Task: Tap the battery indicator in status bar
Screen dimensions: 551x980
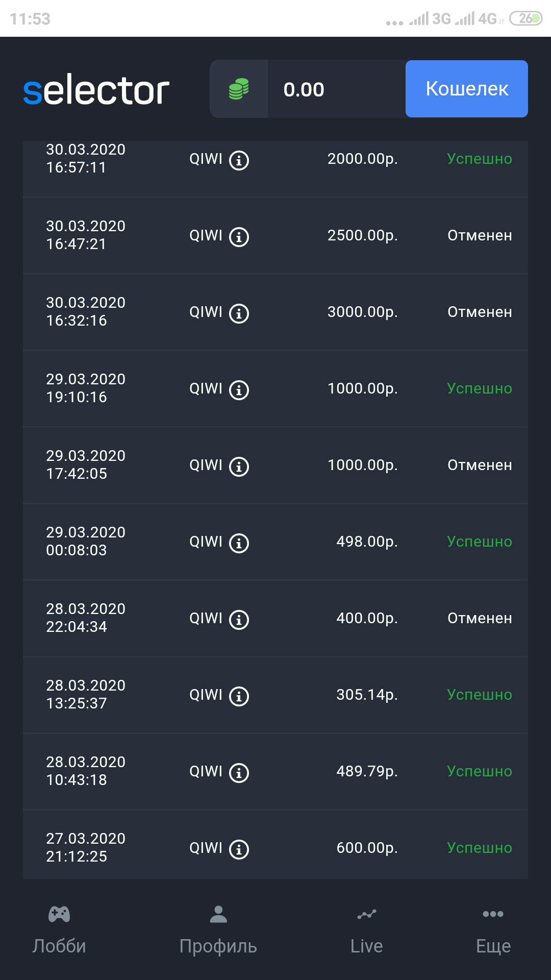Action: coord(526,19)
